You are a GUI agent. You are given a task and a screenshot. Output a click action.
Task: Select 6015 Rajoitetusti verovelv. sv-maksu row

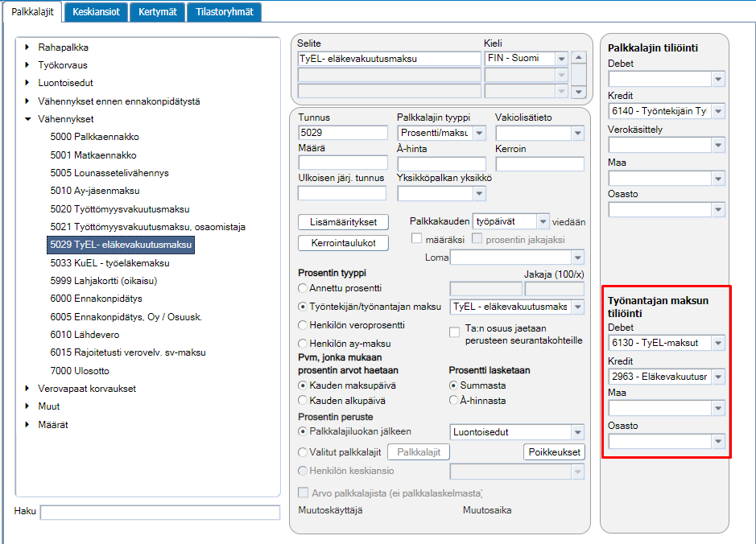pyautogui.click(x=128, y=352)
